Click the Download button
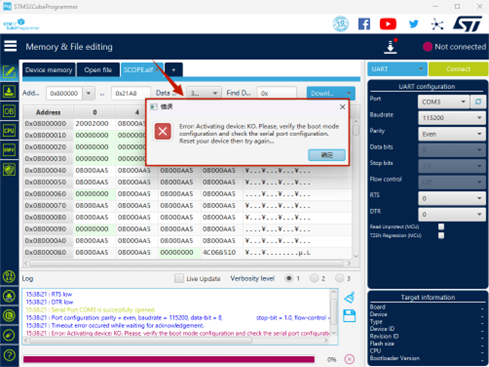 click(x=326, y=93)
